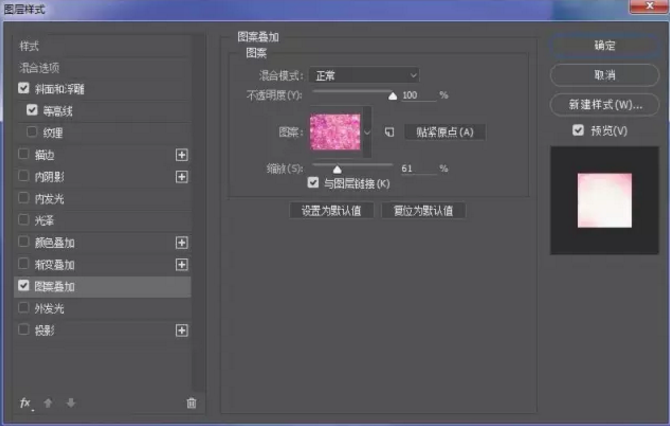670x426 pixels.
Task: Click the 贴紧原点(A) button
Action: (x=445, y=132)
